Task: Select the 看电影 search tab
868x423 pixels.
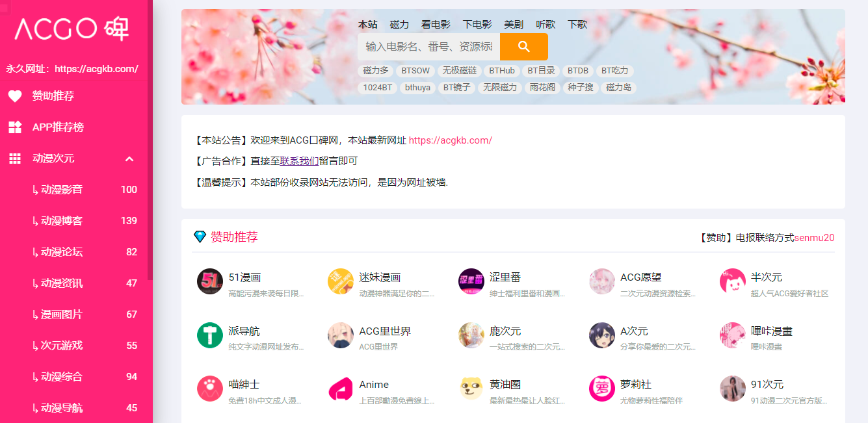Action: pos(436,25)
